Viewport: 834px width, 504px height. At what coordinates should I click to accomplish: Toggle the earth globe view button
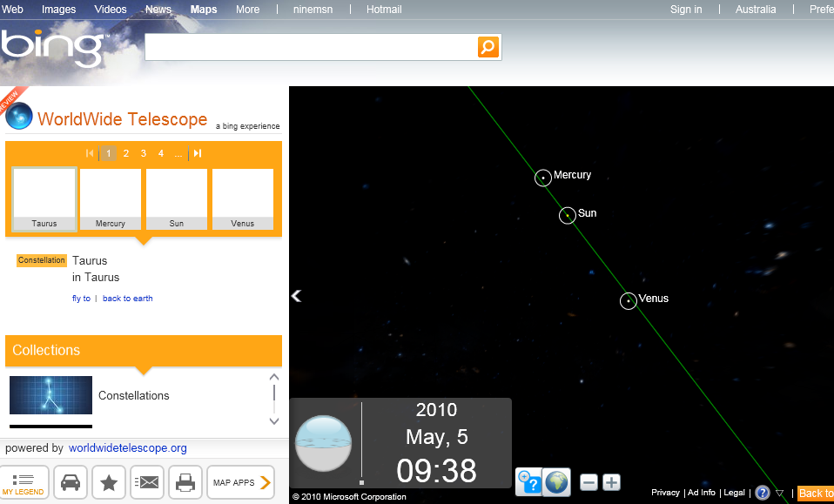pos(557,481)
